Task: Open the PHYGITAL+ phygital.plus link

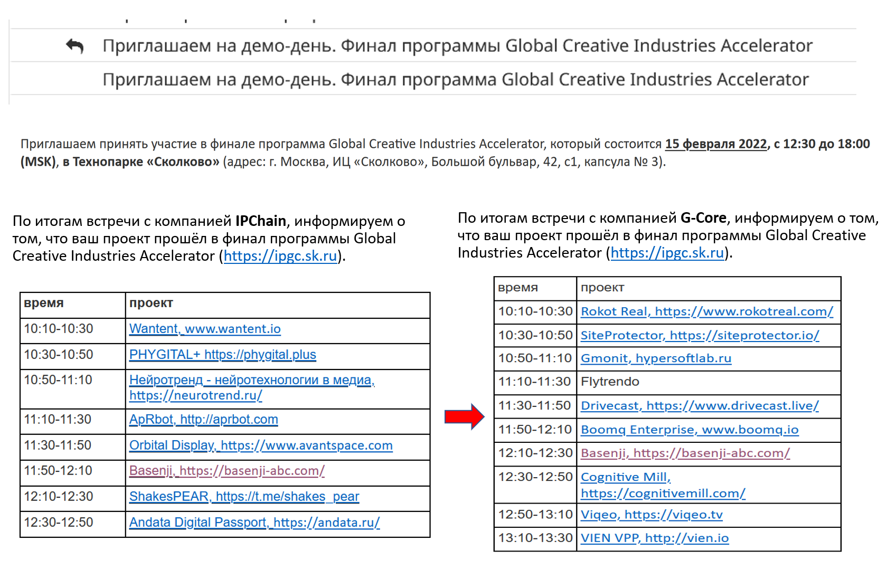Action: click(223, 355)
